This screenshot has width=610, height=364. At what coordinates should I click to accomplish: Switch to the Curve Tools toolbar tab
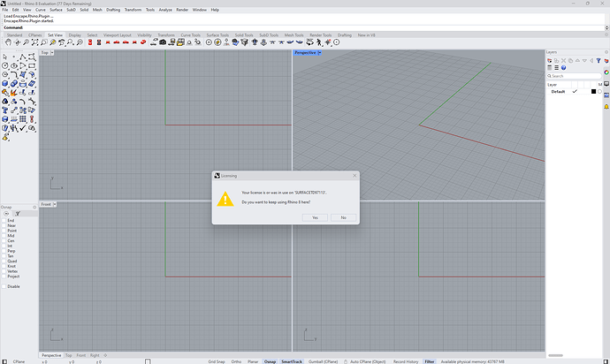(190, 35)
